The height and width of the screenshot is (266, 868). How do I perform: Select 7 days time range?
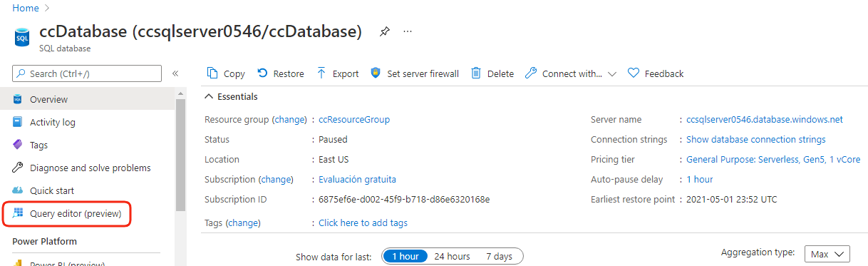[499, 256]
